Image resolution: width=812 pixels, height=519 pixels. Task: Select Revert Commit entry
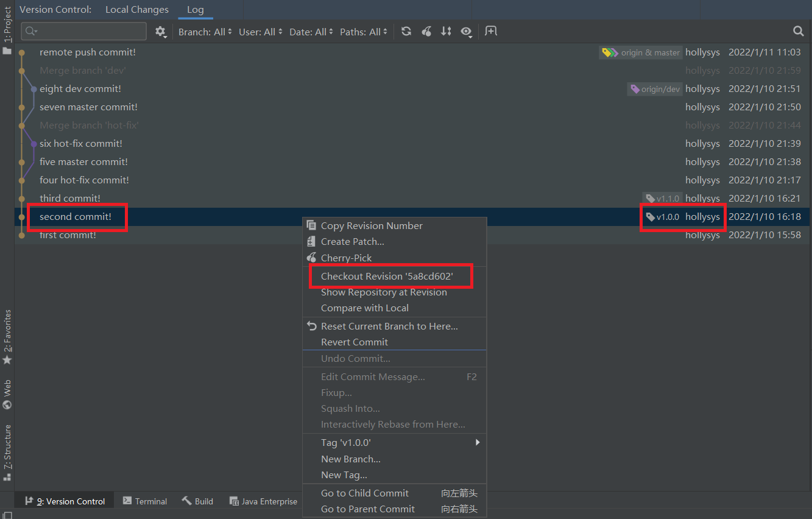tap(394, 342)
